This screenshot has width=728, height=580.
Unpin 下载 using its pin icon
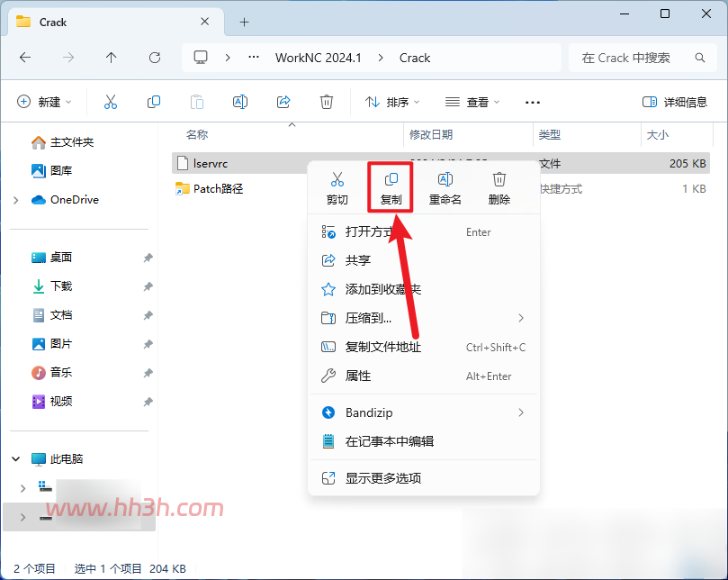148,286
